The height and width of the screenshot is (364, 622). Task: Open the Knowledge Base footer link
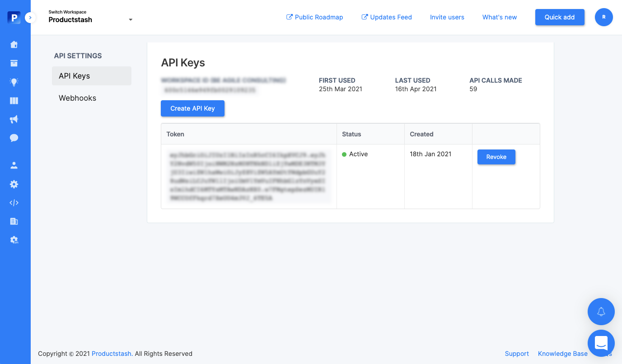[x=563, y=354]
